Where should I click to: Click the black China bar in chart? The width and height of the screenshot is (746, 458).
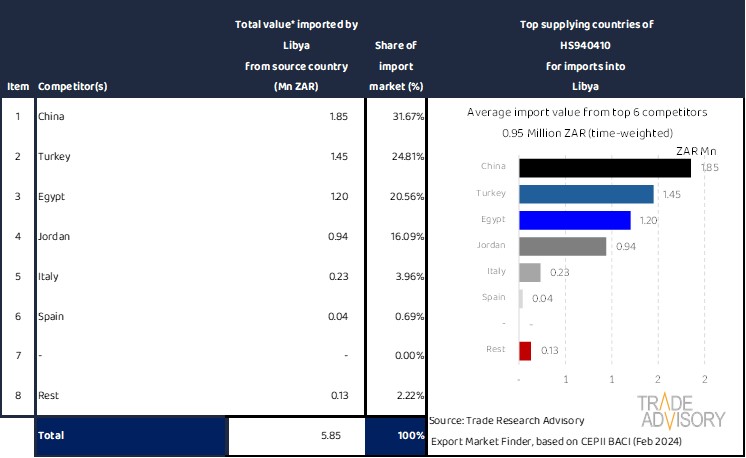(x=604, y=168)
